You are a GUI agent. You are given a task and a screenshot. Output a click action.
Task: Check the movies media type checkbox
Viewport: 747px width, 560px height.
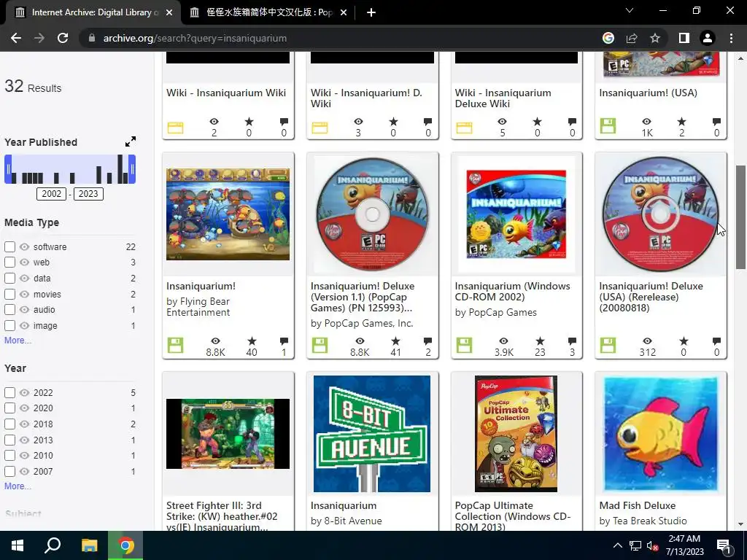click(10, 294)
